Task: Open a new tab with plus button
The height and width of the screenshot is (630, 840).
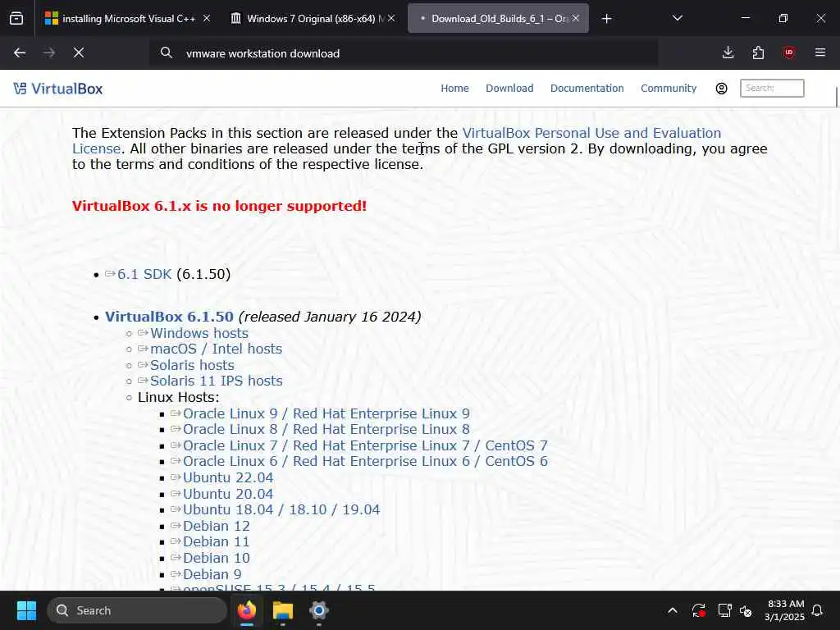Action: coord(606,19)
